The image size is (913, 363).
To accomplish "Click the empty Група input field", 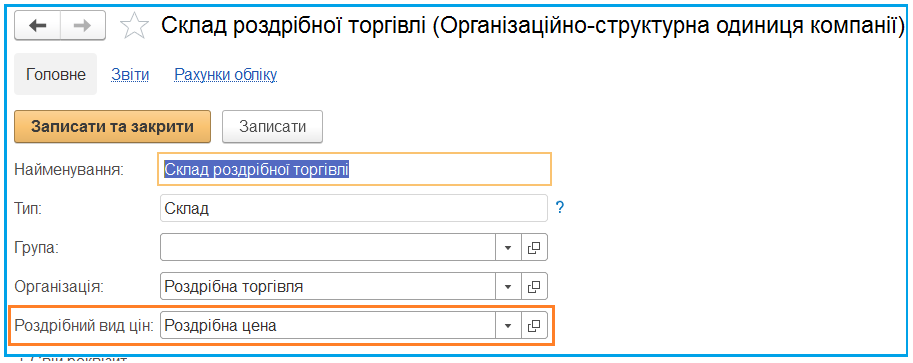I will point(328,248).
